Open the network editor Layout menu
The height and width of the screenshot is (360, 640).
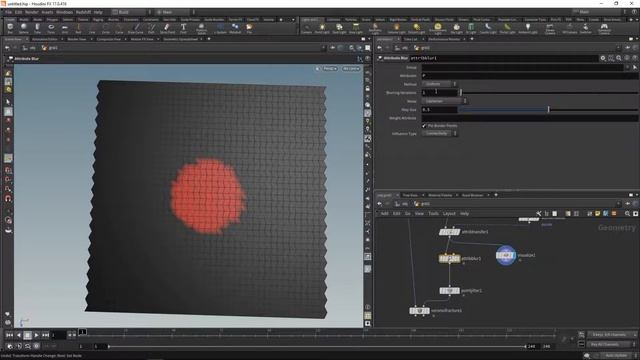point(449,213)
